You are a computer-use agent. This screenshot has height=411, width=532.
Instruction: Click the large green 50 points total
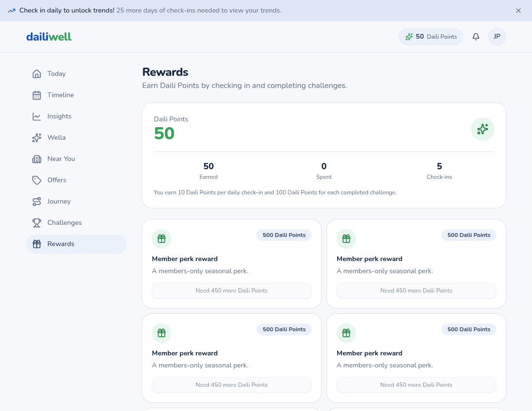click(164, 133)
